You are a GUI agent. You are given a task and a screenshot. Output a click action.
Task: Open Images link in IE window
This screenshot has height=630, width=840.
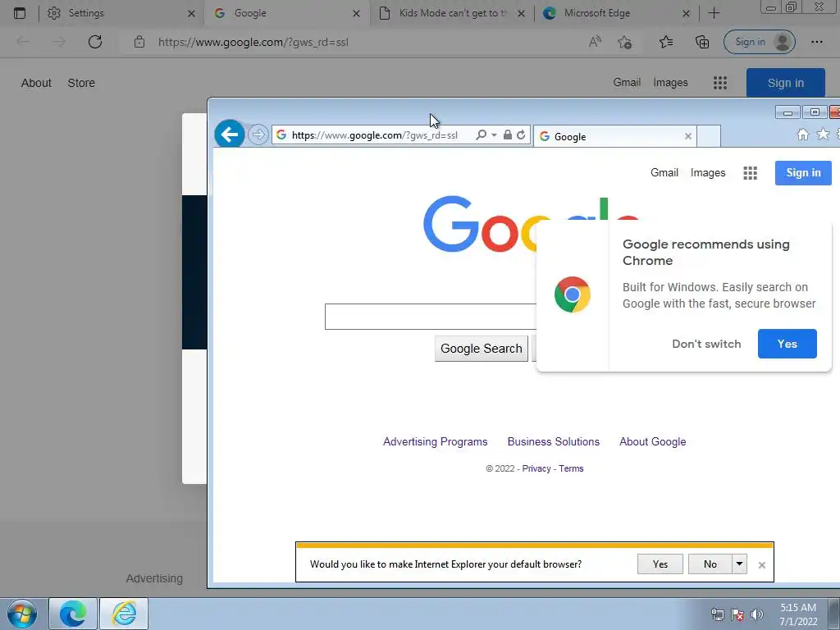708,172
